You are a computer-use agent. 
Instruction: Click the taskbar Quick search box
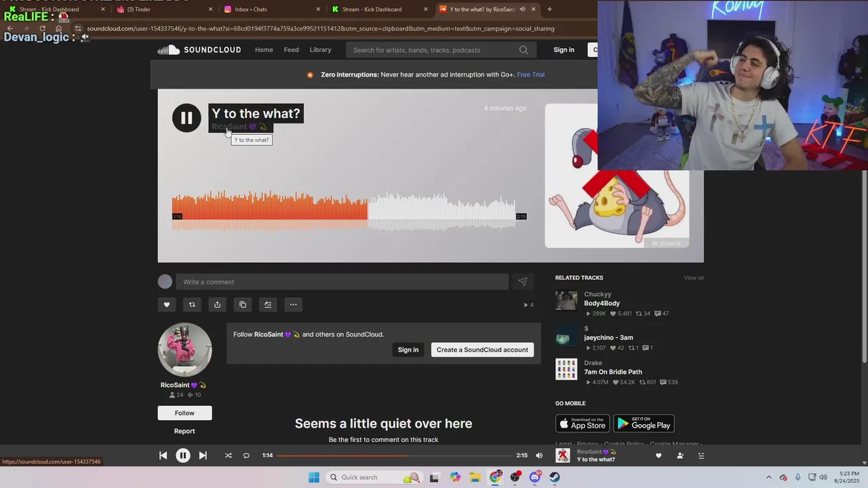pos(374,477)
